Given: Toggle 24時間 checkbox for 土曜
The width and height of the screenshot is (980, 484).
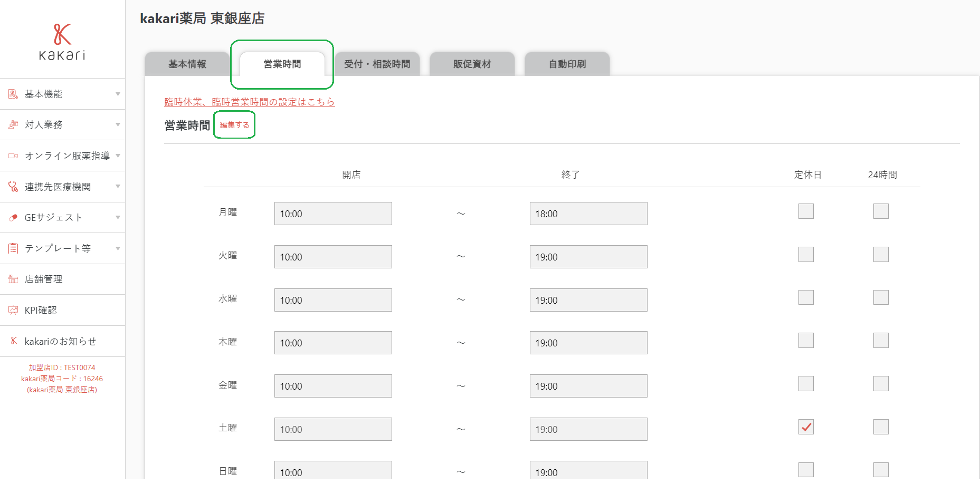Looking at the screenshot, I should pyautogui.click(x=881, y=427).
